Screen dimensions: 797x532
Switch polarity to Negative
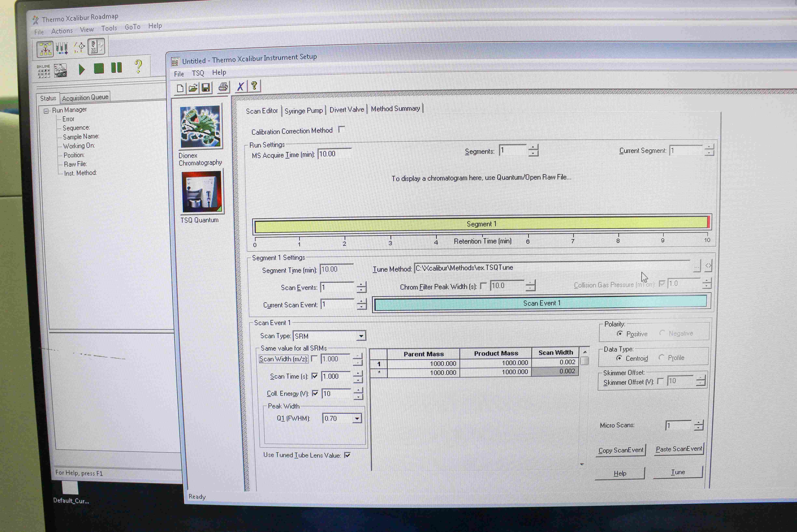[x=662, y=333]
